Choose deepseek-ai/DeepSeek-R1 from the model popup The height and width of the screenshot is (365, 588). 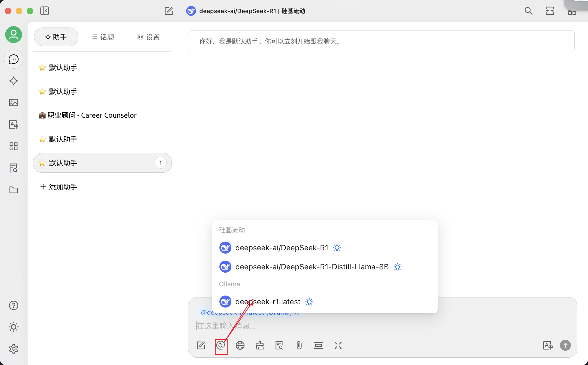[325, 248]
